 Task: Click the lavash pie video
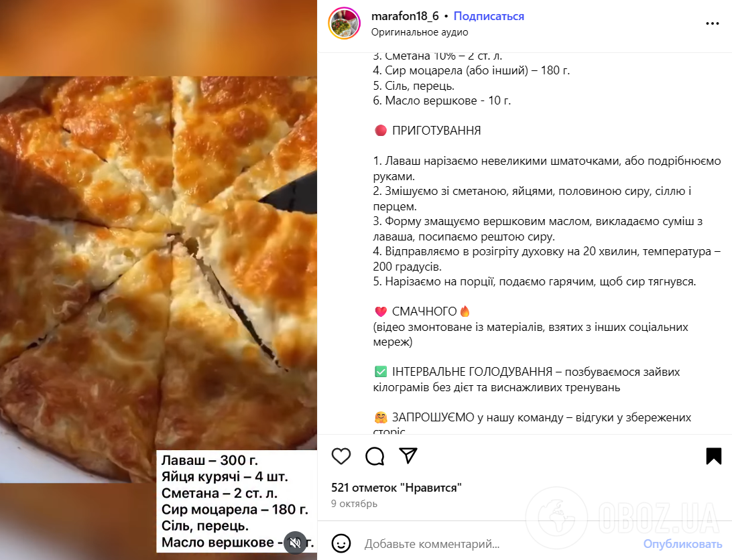pyautogui.click(x=158, y=280)
